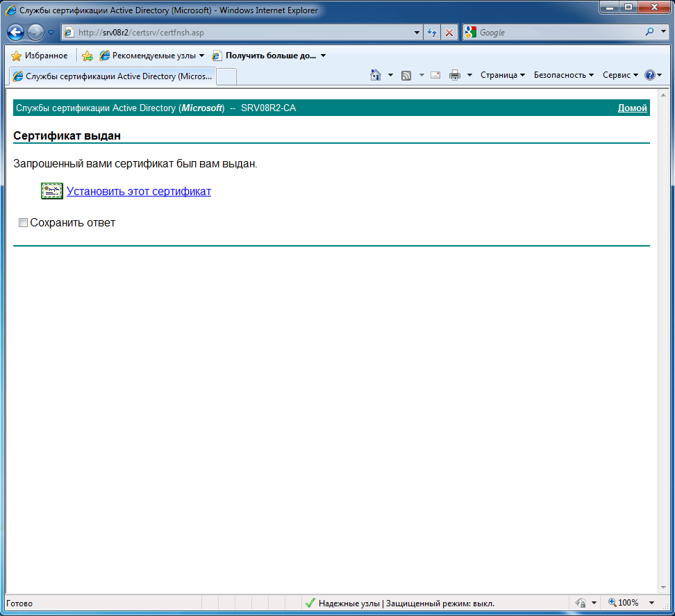This screenshot has height=616, width=675.
Task: Click the green checkmark trusted sites icon
Action: pyautogui.click(x=310, y=603)
